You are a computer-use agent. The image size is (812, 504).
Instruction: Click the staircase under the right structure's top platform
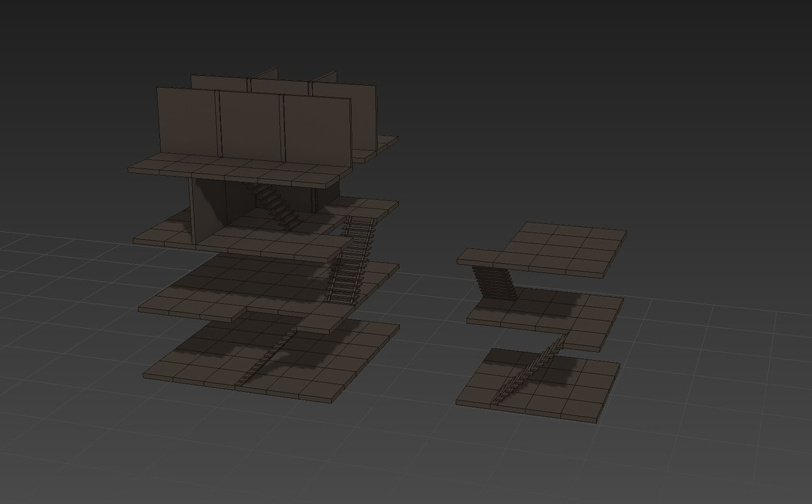(x=494, y=282)
